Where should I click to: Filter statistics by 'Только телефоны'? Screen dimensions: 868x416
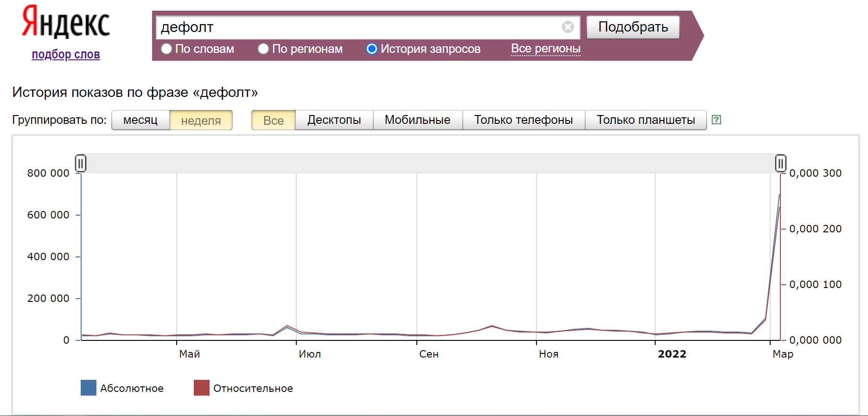[x=523, y=120]
